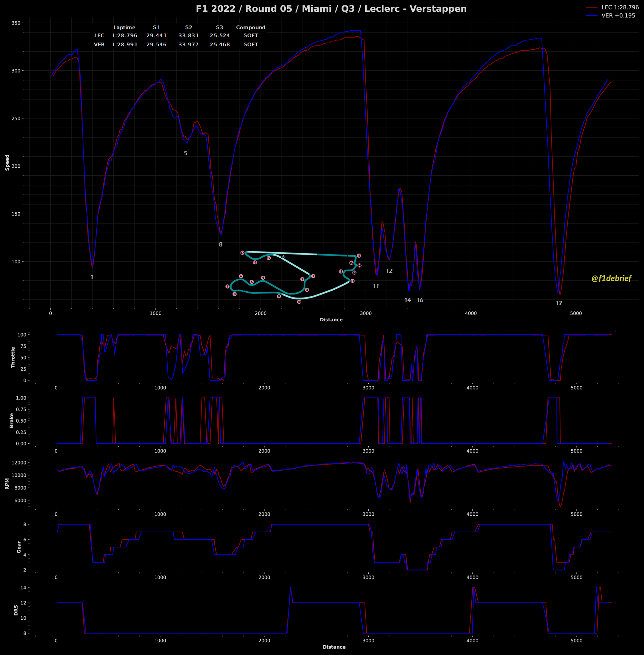Click VER laptime 1:28.991 in table
Screen dimensions: 644x655
[124, 45]
